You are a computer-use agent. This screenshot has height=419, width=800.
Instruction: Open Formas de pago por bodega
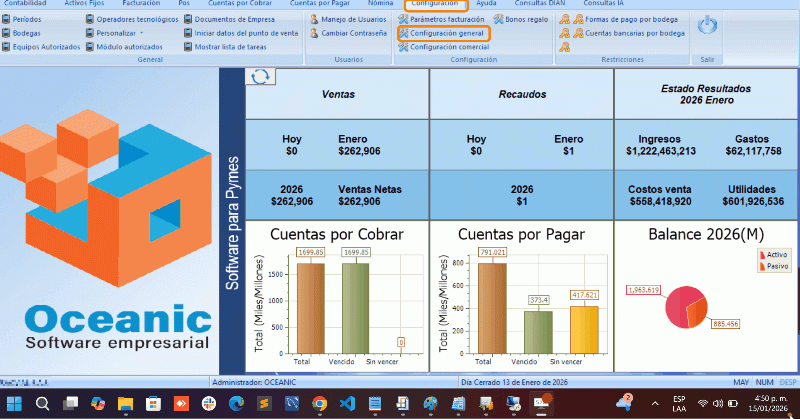tap(626, 19)
